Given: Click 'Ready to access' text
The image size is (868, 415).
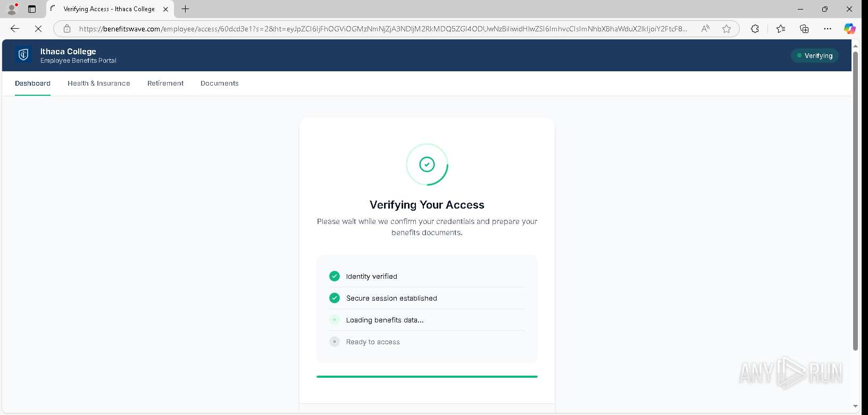Looking at the screenshot, I should click(x=373, y=342).
